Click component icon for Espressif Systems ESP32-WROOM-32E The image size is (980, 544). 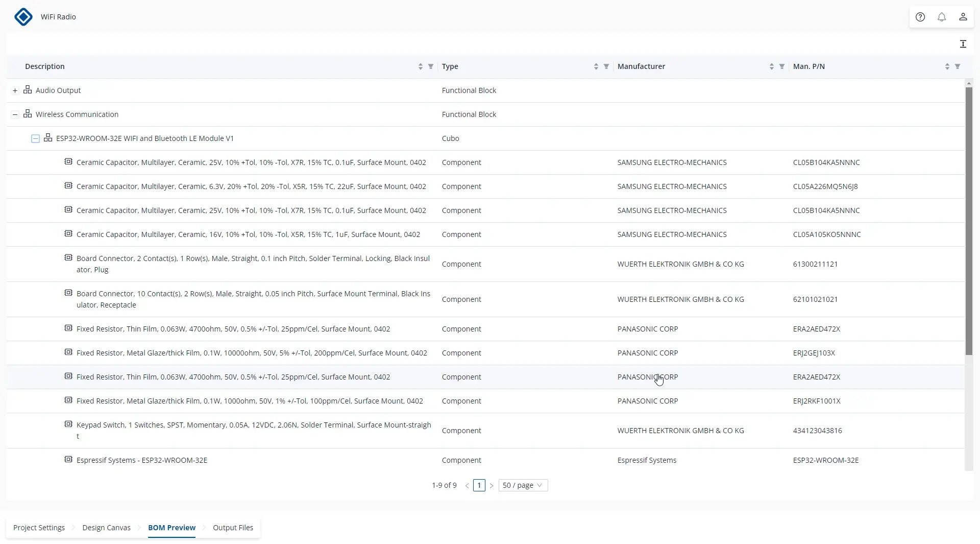68,459
